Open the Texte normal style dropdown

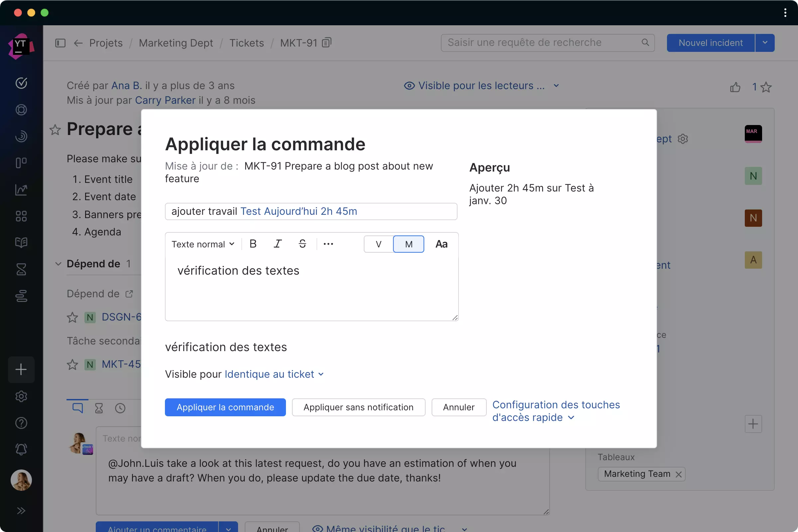pyautogui.click(x=202, y=244)
